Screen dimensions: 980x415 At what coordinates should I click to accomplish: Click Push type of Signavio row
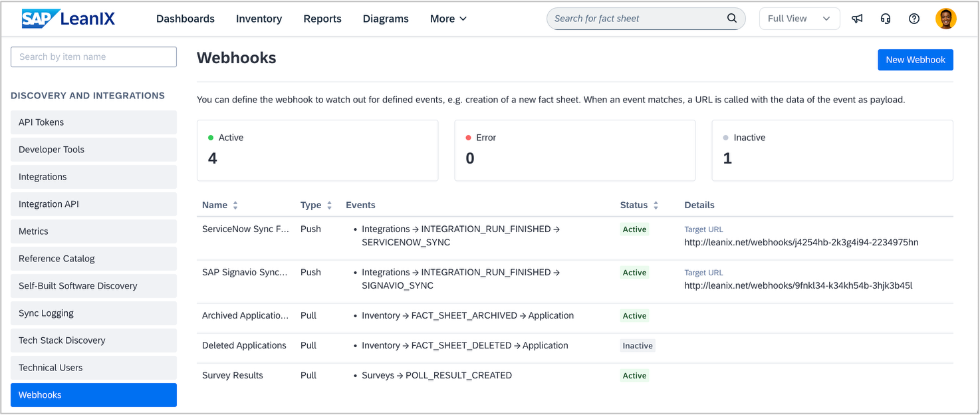click(x=310, y=272)
